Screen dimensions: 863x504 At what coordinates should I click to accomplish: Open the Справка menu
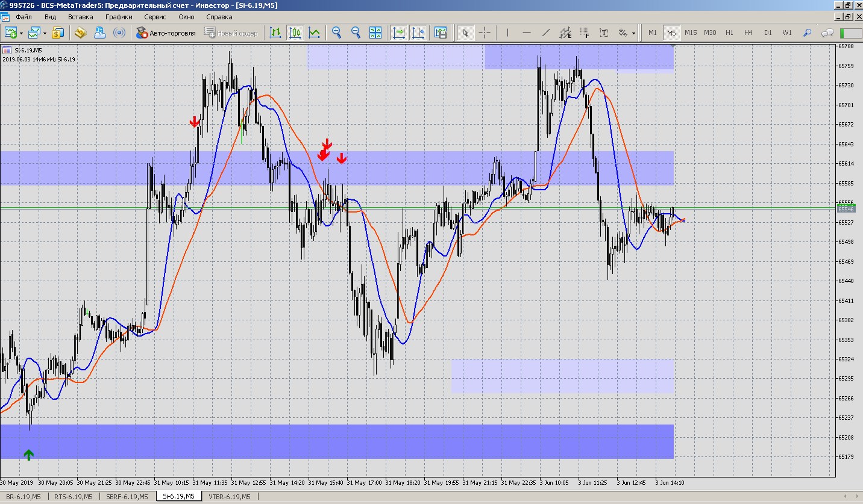219,17
